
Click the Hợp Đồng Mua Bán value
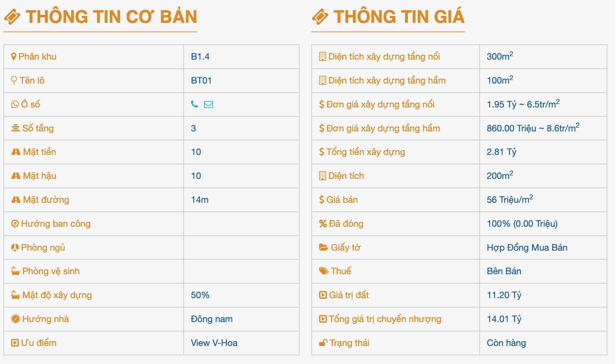pyautogui.click(x=527, y=248)
